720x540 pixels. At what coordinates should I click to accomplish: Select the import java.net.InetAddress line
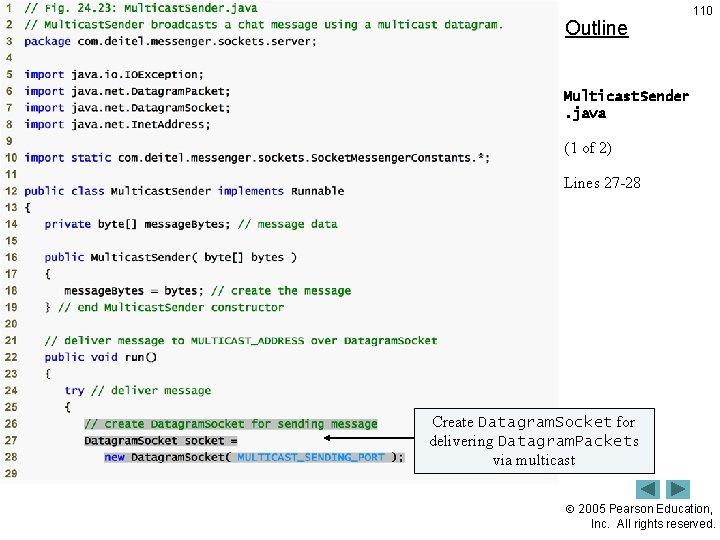tap(117, 124)
